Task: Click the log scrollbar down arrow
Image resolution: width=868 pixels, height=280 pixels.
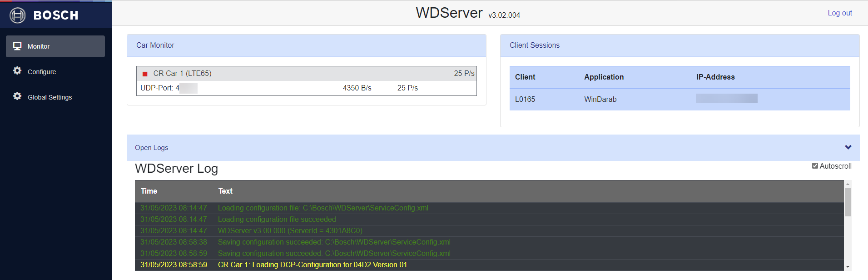Action: tap(848, 267)
